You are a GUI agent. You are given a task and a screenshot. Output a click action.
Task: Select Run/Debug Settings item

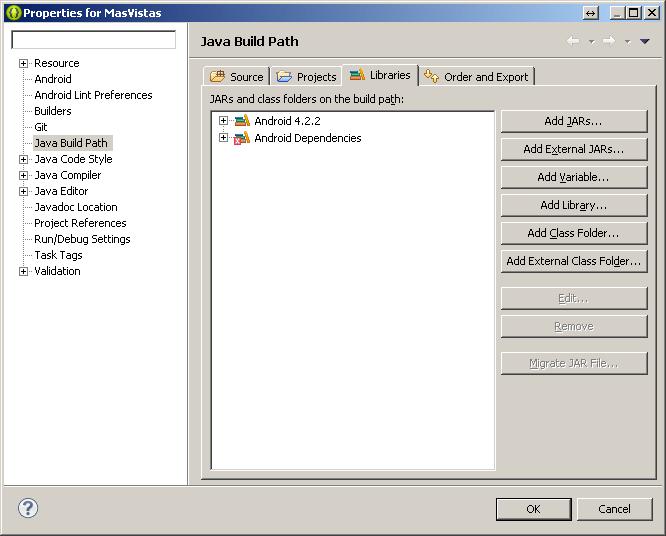[82, 239]
